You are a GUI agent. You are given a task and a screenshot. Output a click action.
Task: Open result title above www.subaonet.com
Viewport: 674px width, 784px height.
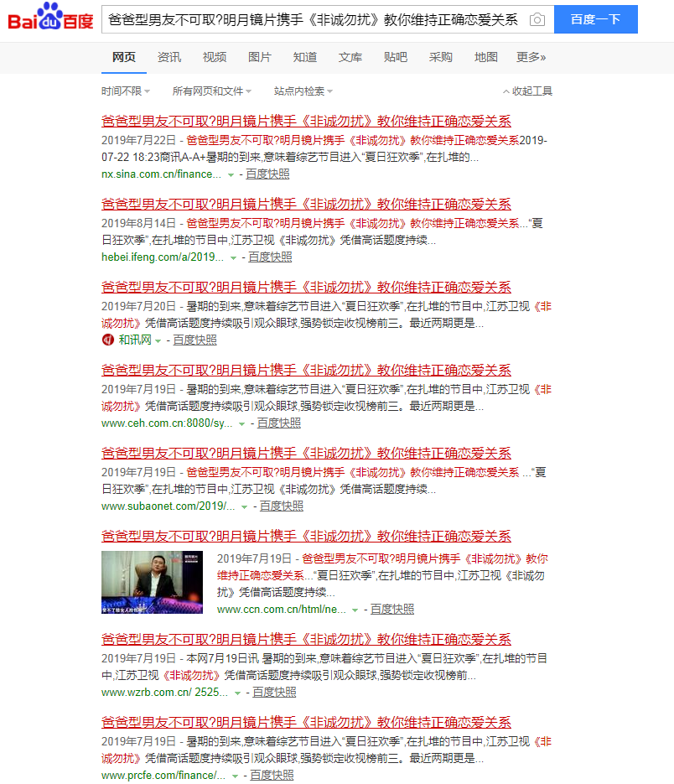306,453
